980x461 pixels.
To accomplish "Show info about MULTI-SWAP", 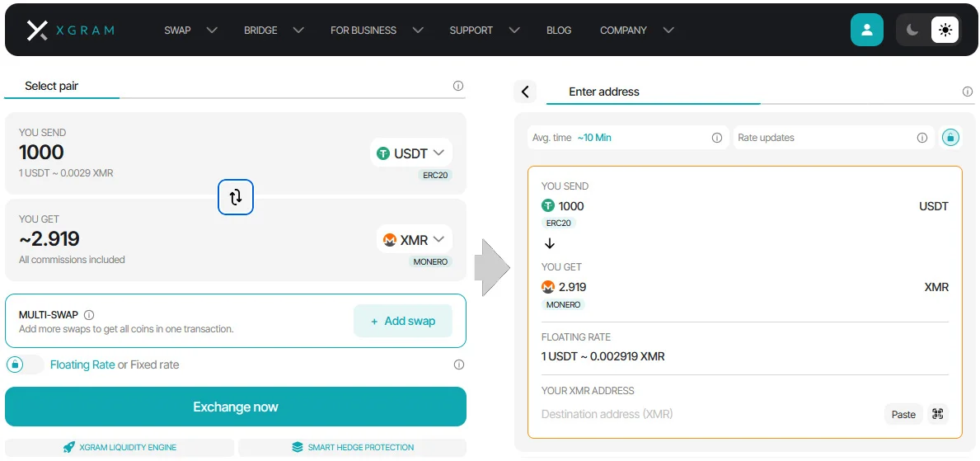I will (89, 315).
